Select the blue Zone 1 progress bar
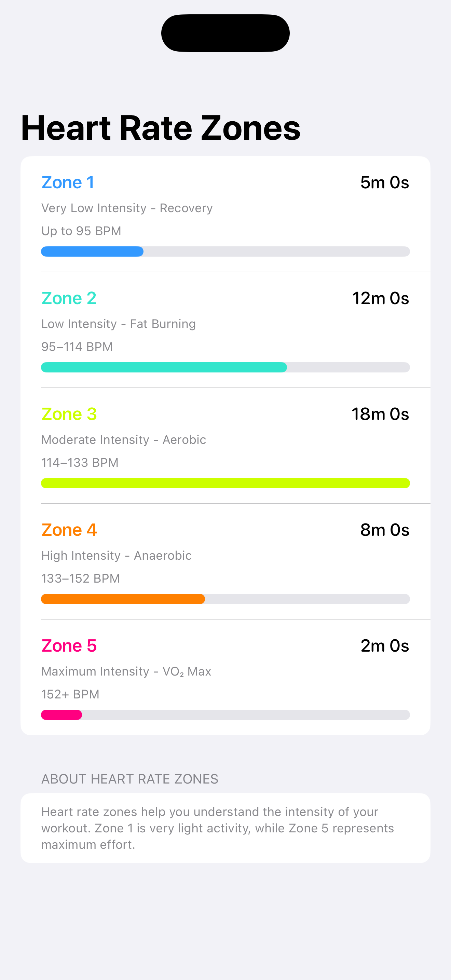The width and height of the screenshot is (451, 980). click(225, 251)
